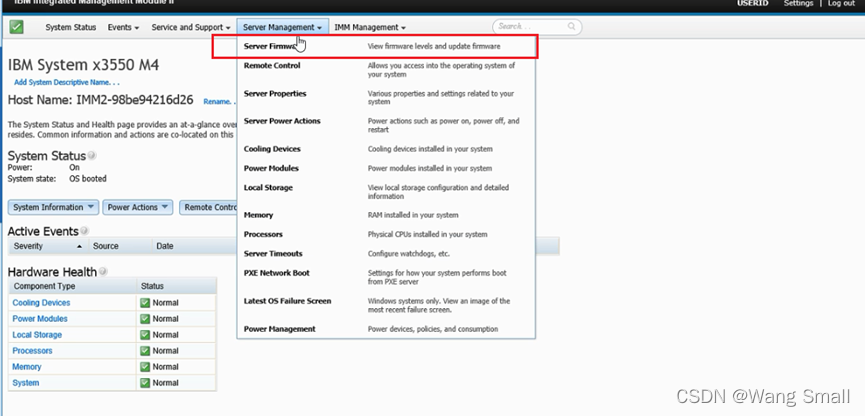This screenshot has height=416, width=865.
Task: Open Server Properties menu item
Action: click(275, 93)
